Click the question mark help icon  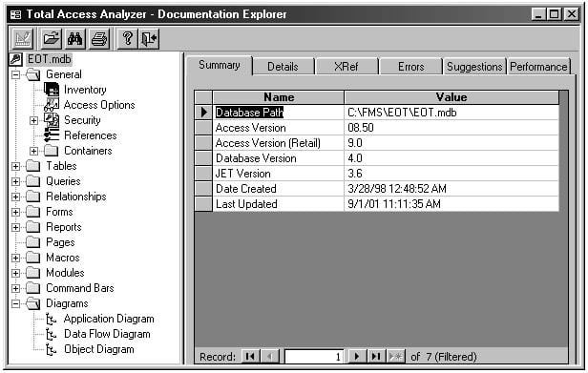(x=128, y=38)
